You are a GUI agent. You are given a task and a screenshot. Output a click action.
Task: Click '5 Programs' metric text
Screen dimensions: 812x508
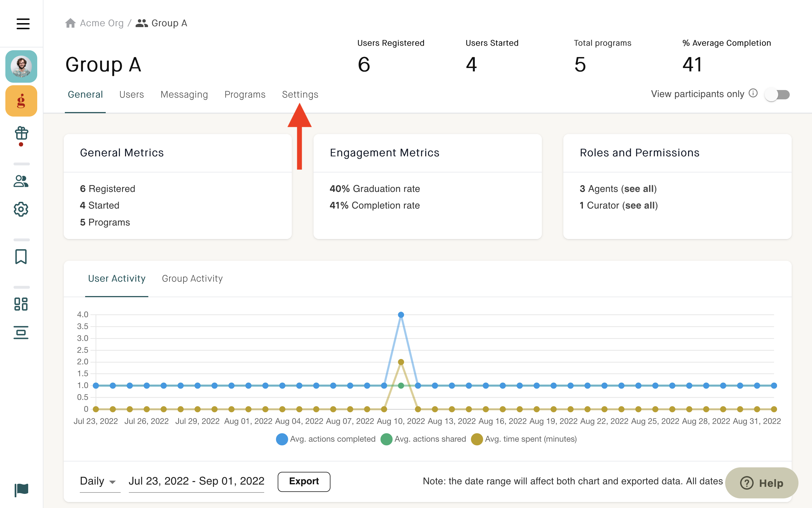pyautogui.click(x=105, y=222)
